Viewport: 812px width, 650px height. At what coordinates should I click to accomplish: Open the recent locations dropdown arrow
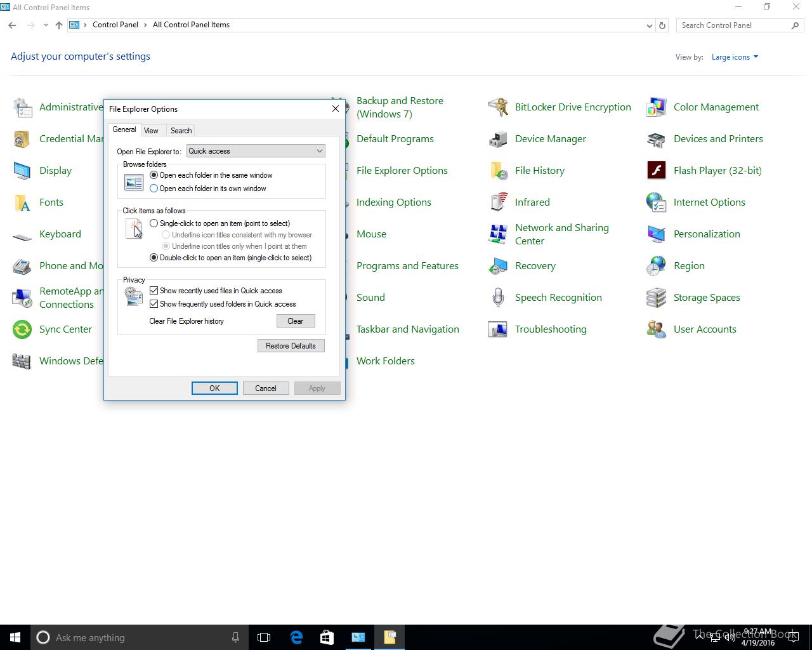point(46,25)
